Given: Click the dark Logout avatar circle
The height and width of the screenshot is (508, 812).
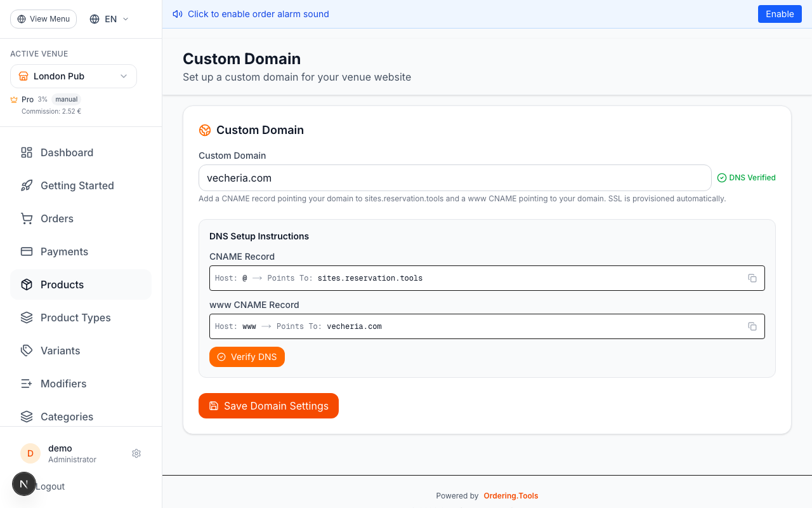Looking at the screenshot, I should click(x=24, y=484).
